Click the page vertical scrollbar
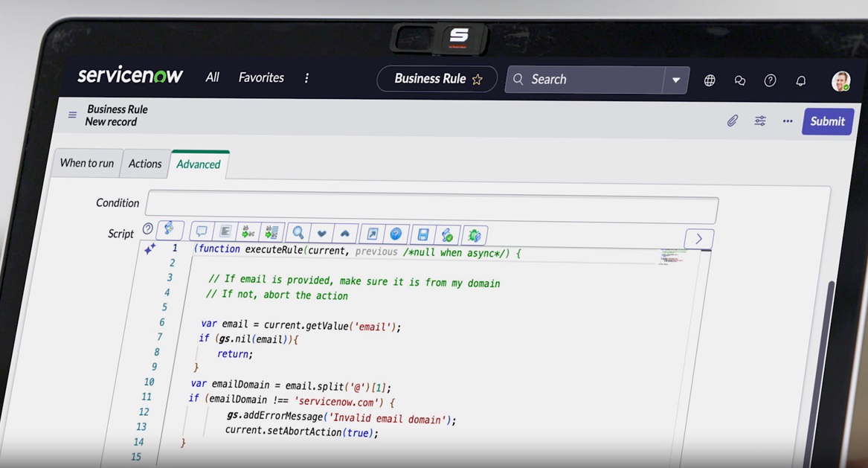Viewport: 868px width, 468px height. pyautogui.click(x=823, y=374)
